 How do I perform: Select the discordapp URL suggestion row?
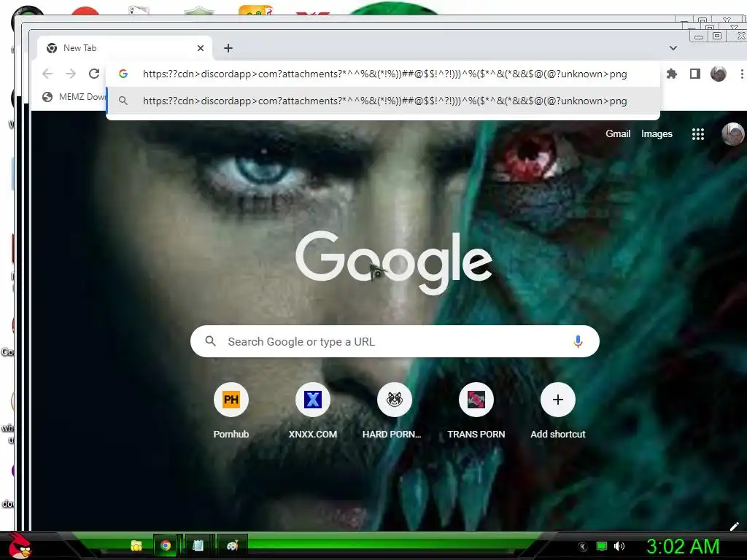click(383, 101)
